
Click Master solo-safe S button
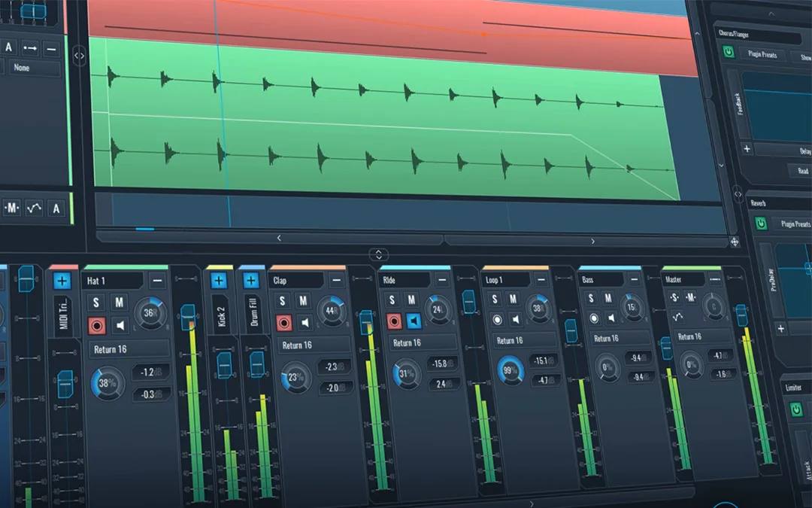coord(674,297)
